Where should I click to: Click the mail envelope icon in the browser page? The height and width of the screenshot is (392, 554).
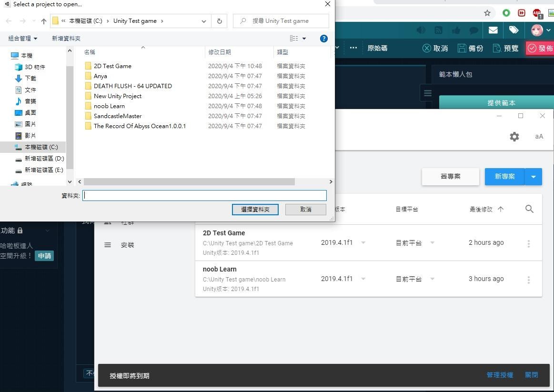[x=493, y=30]
